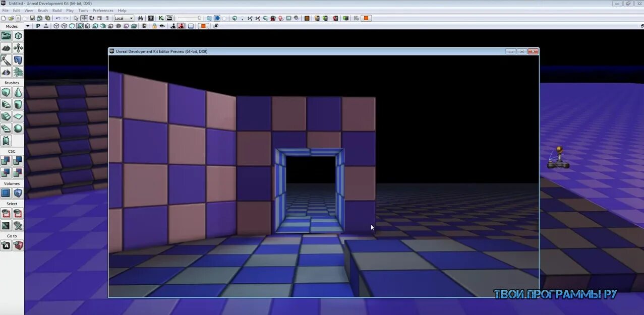Activate the Translation widget tool
The height and width of the screenshot is (315, 644).
(x=85, y=18)
